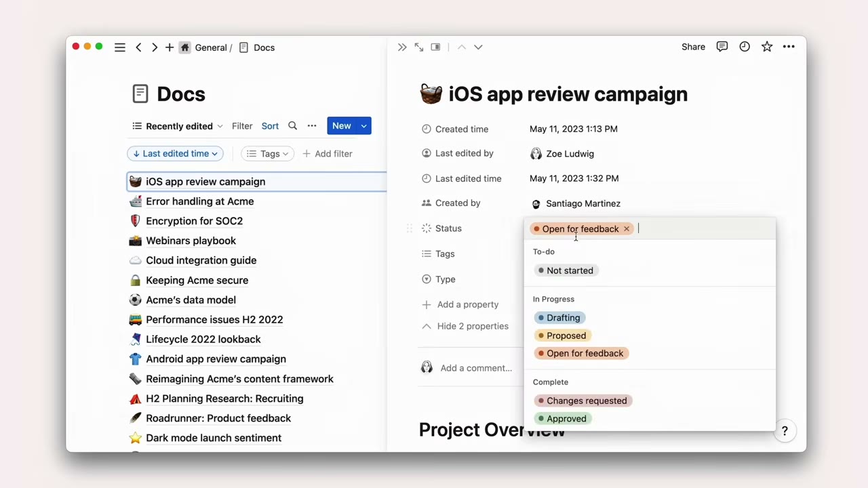868x488 pixels.
Task: Open Keeping Acme secure doc
Action: 197,280
